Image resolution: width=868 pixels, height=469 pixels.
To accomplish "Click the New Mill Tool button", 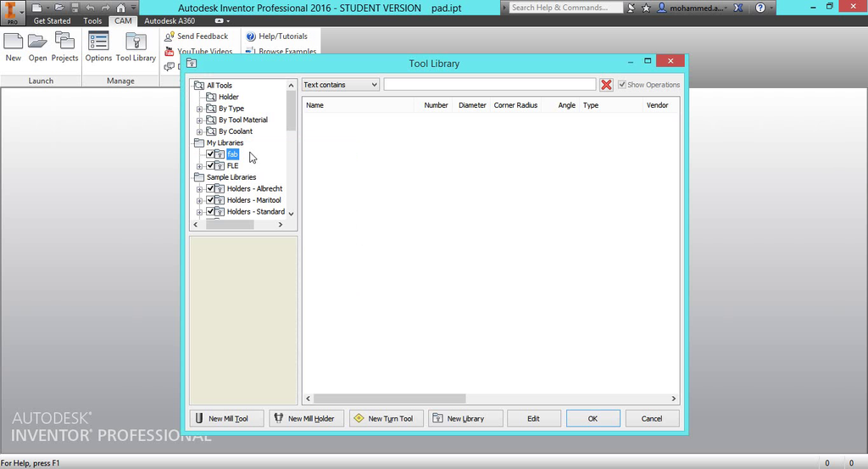I will pyautogui.click(x=227, y=419).
